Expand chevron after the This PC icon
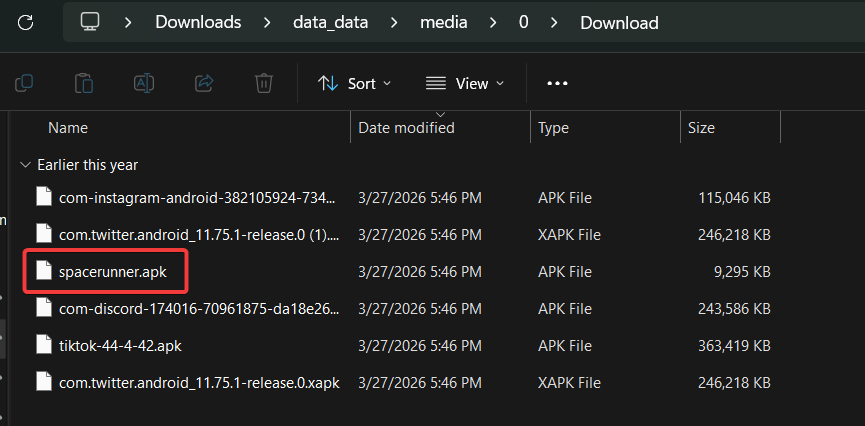Viewport: 865px width, 426px height. (x=129, y=23)
